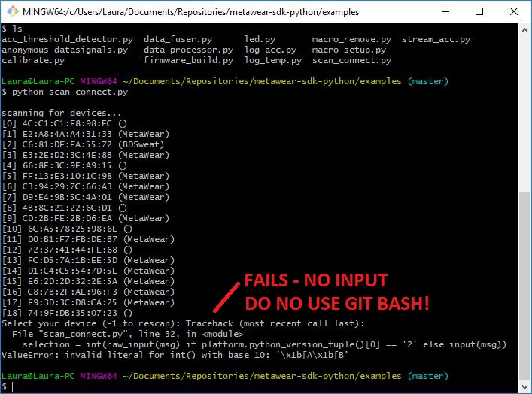Click the file name calibrate.py
This screenshot has width=532, height=394.
click(33, 60)
